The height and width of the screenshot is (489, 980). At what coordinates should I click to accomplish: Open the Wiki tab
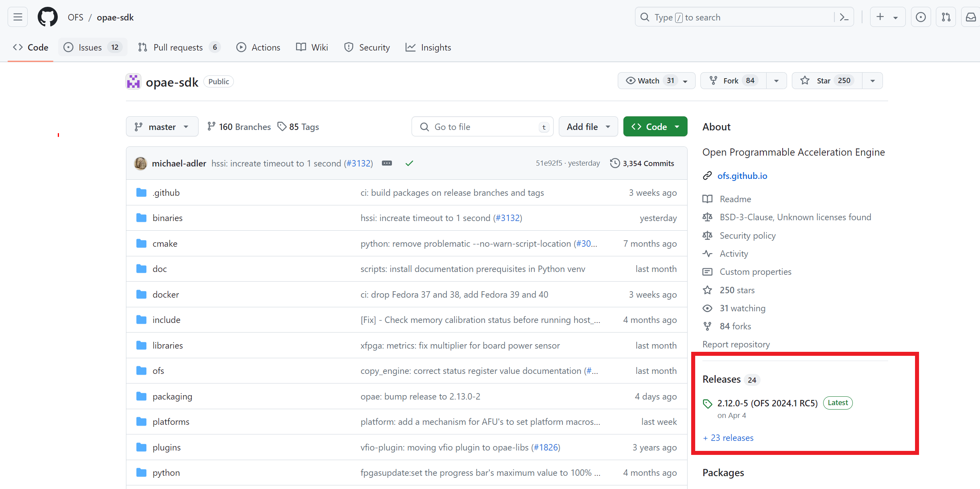pyautogui.click(x=312, y=47)
